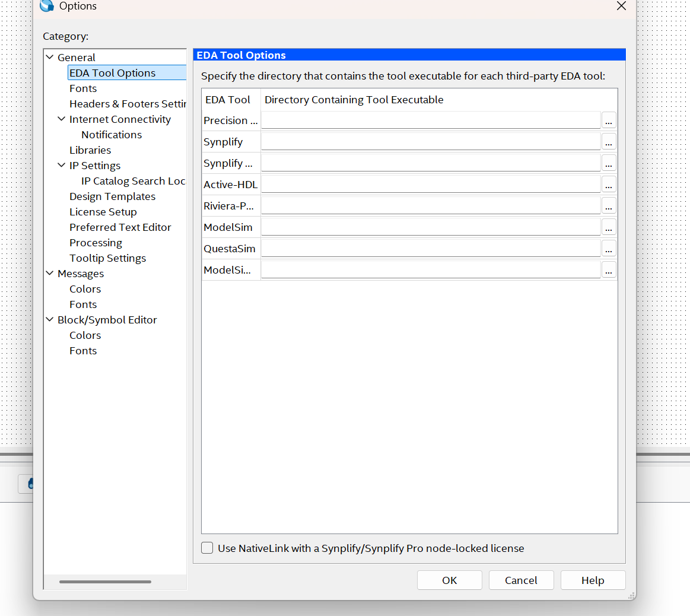The width and height of the screenshot is (690, 616).
Task: Open QuestaSim directory browse button
Action: click(609, 248)
